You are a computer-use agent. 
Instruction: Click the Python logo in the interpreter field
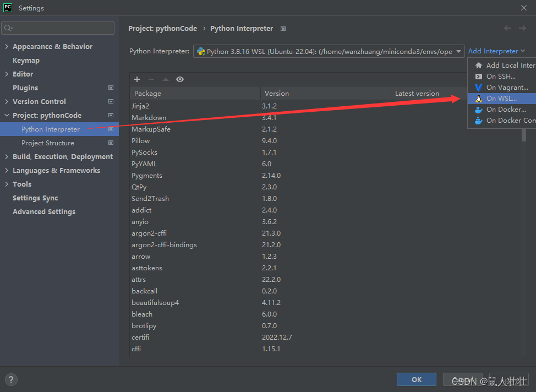coord(201,51)
